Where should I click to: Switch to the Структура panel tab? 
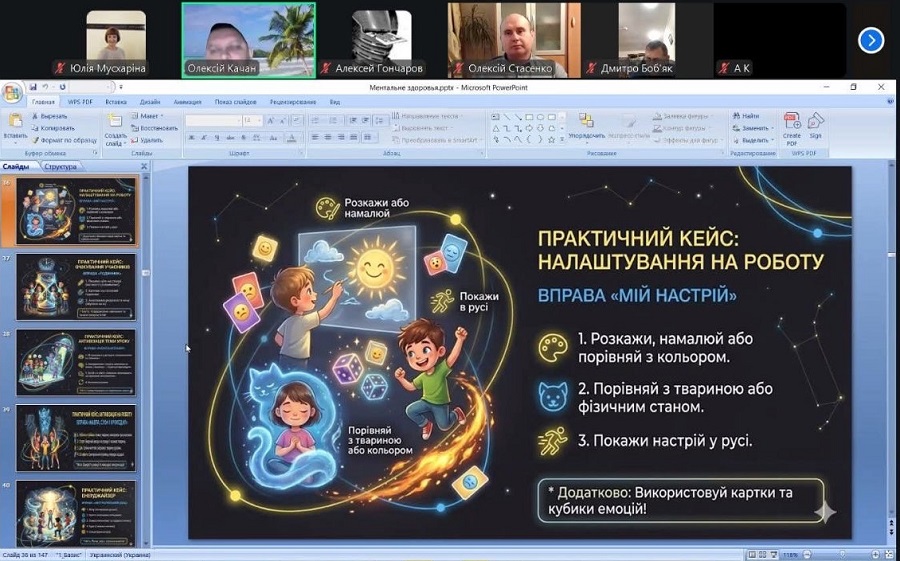coord(60,167)
